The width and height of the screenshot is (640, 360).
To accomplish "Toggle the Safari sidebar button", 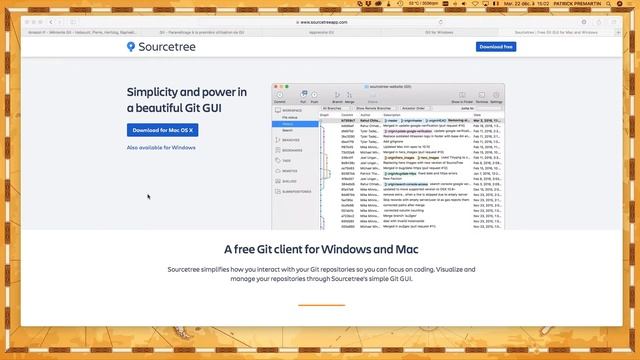I will tap(73, 22).
